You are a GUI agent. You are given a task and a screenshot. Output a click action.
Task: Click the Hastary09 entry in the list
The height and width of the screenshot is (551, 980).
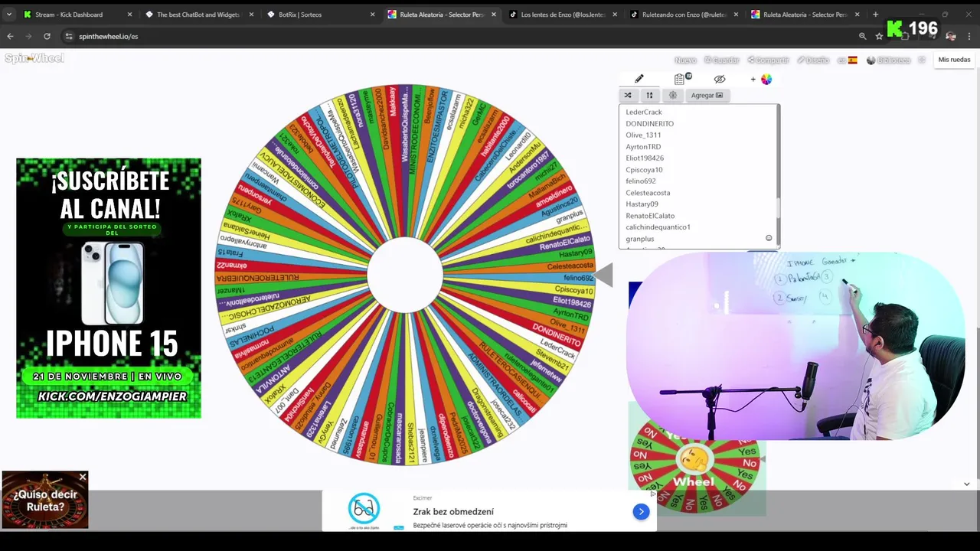pyautogui.click(x=642, y=204)
